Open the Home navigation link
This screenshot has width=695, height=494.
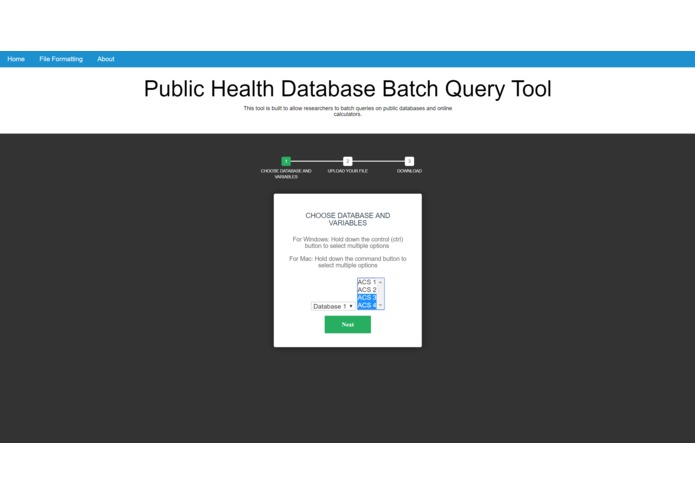pos(16,59)
